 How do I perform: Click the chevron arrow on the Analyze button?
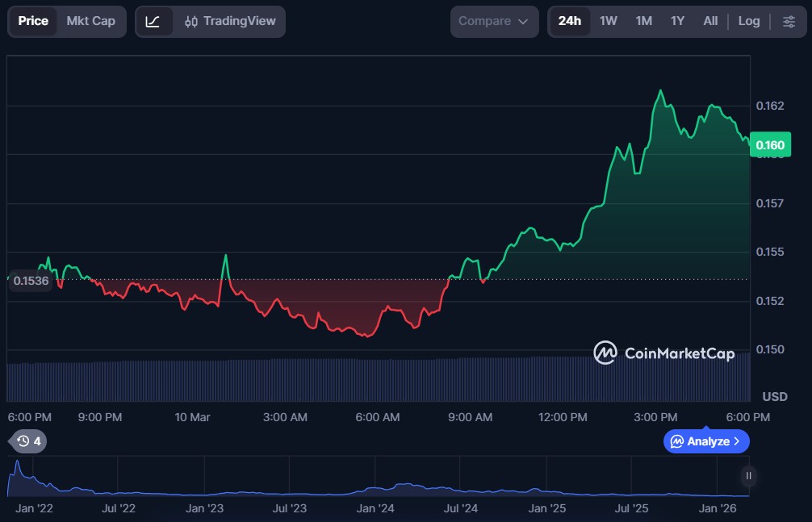coord(736,441)
